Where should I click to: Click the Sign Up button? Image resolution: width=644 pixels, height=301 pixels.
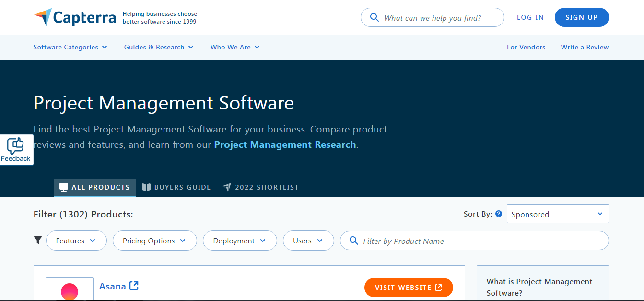[x=582, y=17]
